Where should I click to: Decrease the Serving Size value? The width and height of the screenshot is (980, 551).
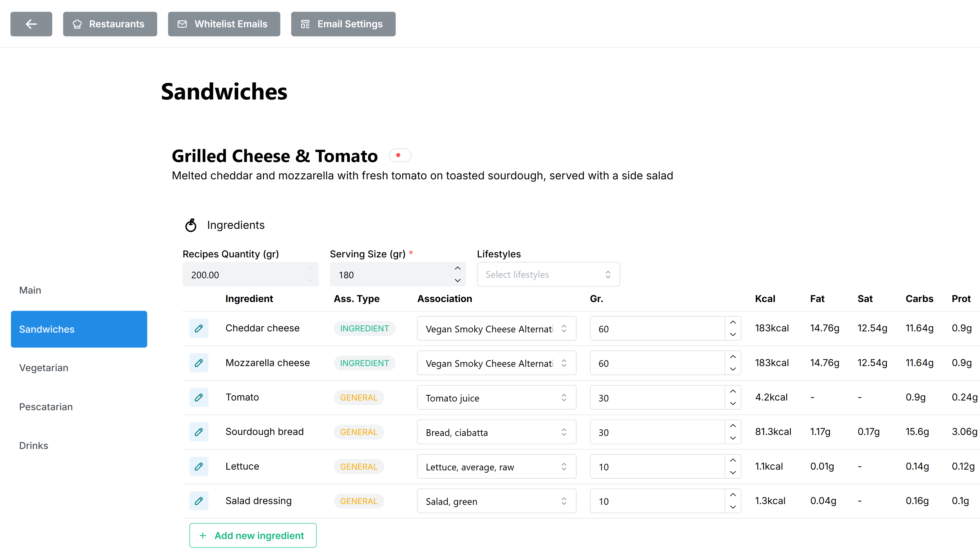[x=458, y=281]
